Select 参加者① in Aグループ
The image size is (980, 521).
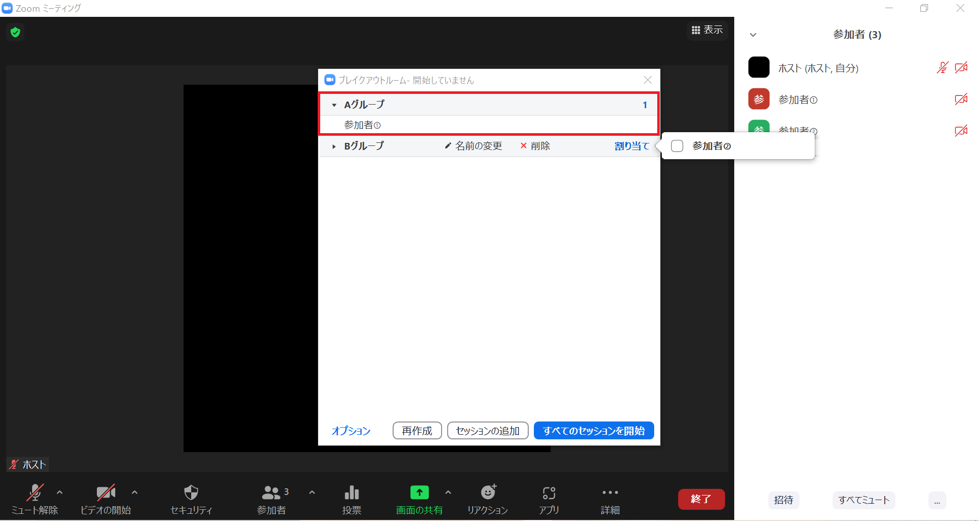(363, 126)
